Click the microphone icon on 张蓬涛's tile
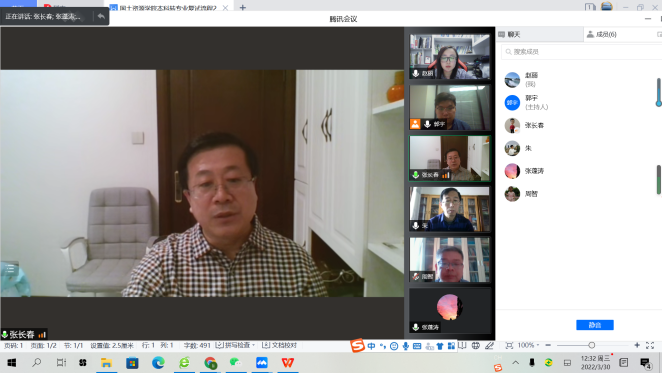Viewport: 662px width, 373px height. [x=415, y=327]
